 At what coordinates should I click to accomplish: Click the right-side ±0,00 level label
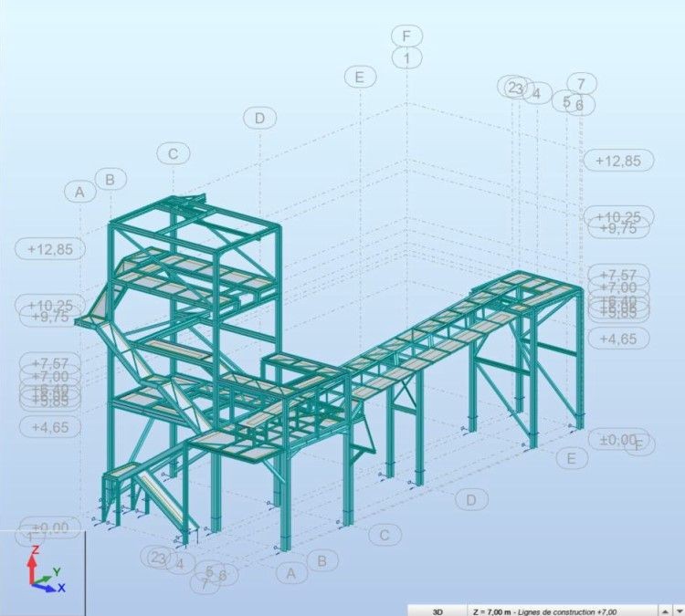(616, 439)
